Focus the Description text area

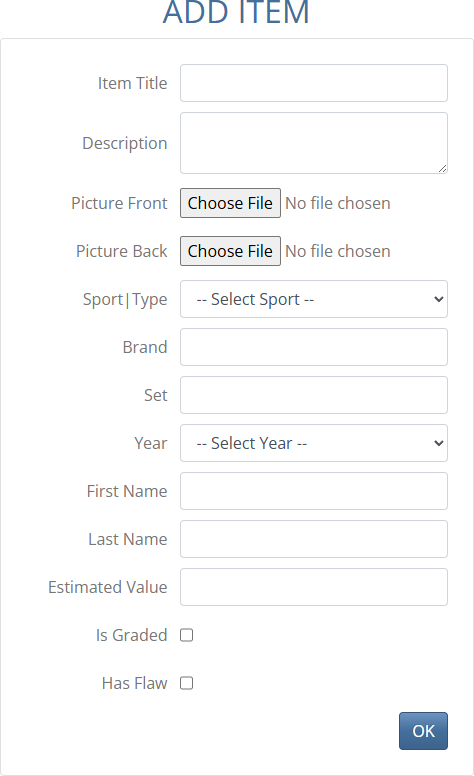coord(314,143)
